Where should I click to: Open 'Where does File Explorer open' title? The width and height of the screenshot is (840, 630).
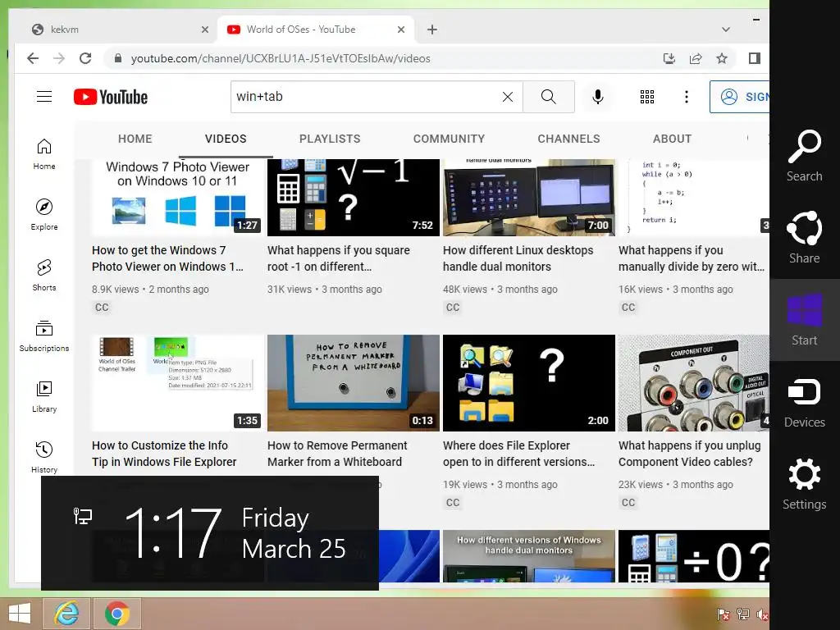[518, 454]
